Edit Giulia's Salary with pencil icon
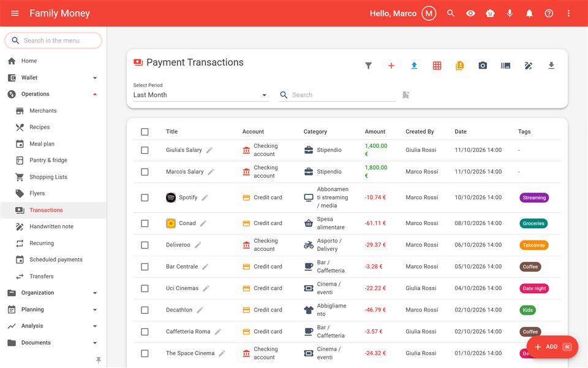This screenshot has height=368, width=588. pos(209,150)
